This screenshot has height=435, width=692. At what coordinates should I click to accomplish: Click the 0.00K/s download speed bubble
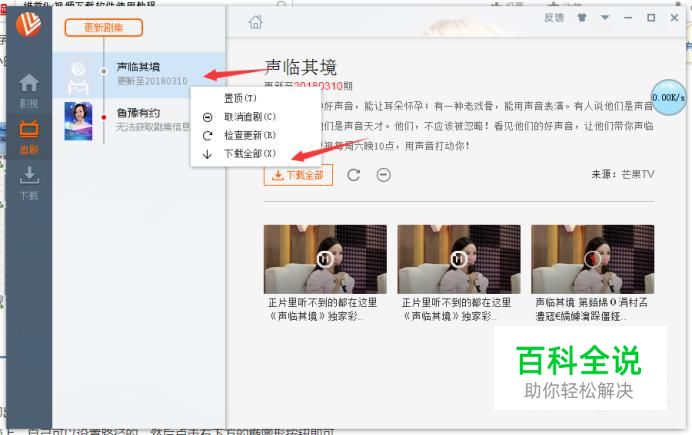pos(669,98)
